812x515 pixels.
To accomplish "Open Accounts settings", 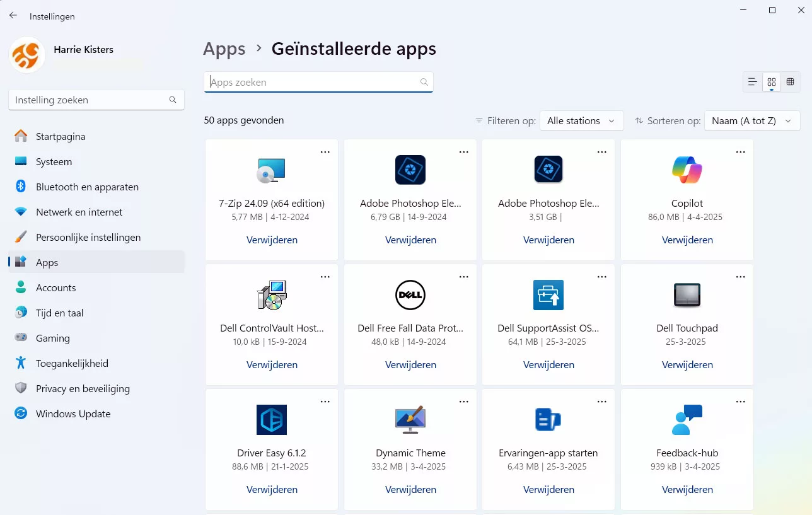I will coord(96,287).
